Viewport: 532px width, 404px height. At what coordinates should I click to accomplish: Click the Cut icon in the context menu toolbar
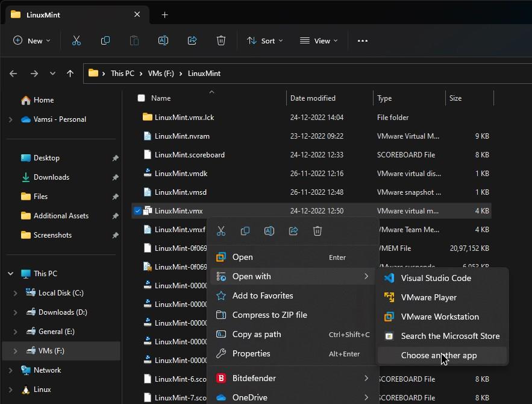coord(221,231)
